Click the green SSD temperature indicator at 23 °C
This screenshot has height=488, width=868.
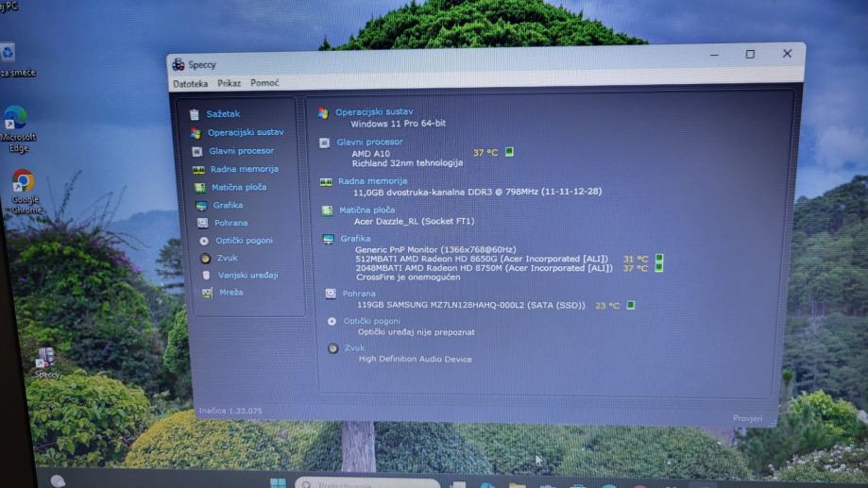coord(631,305)
